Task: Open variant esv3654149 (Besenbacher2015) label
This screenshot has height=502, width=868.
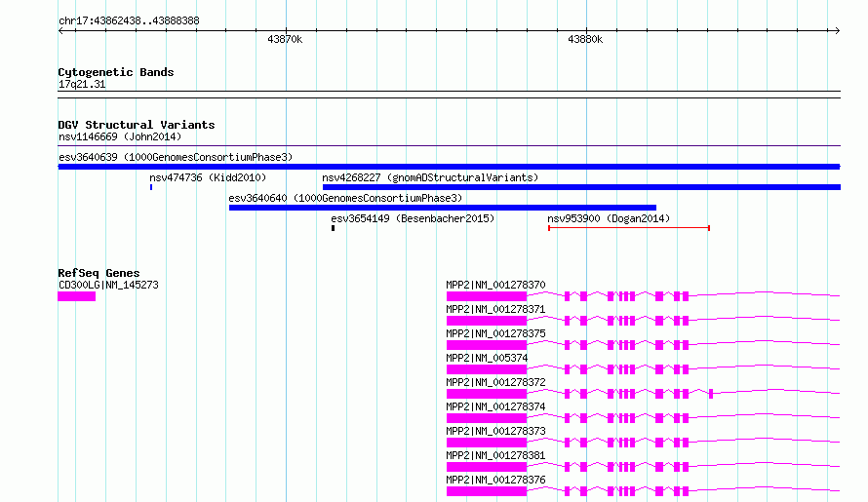Action: (x=413, y=218)
